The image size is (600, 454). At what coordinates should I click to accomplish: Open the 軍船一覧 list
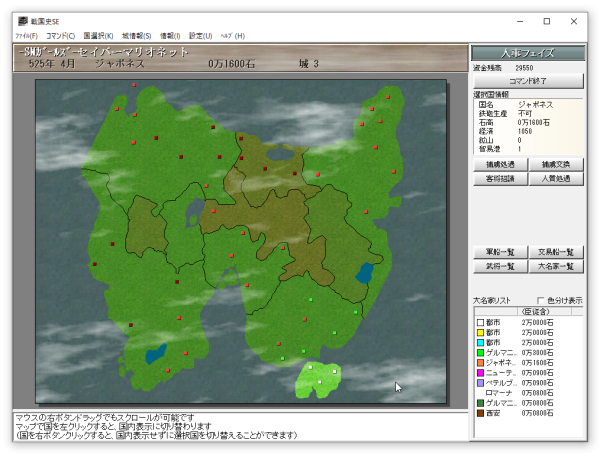[x=499, y=252]
